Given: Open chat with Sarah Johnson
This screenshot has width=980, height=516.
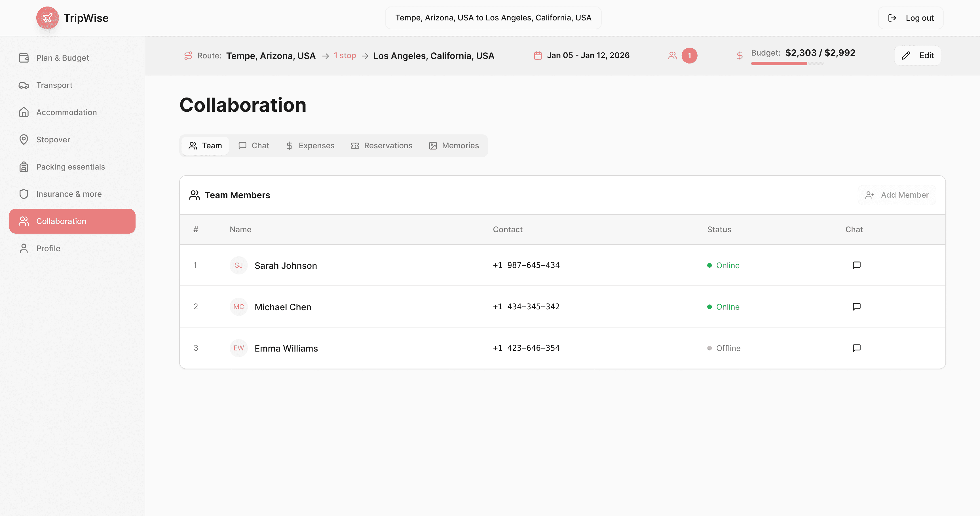Looking at the screenshot, I should coord(856,265).
